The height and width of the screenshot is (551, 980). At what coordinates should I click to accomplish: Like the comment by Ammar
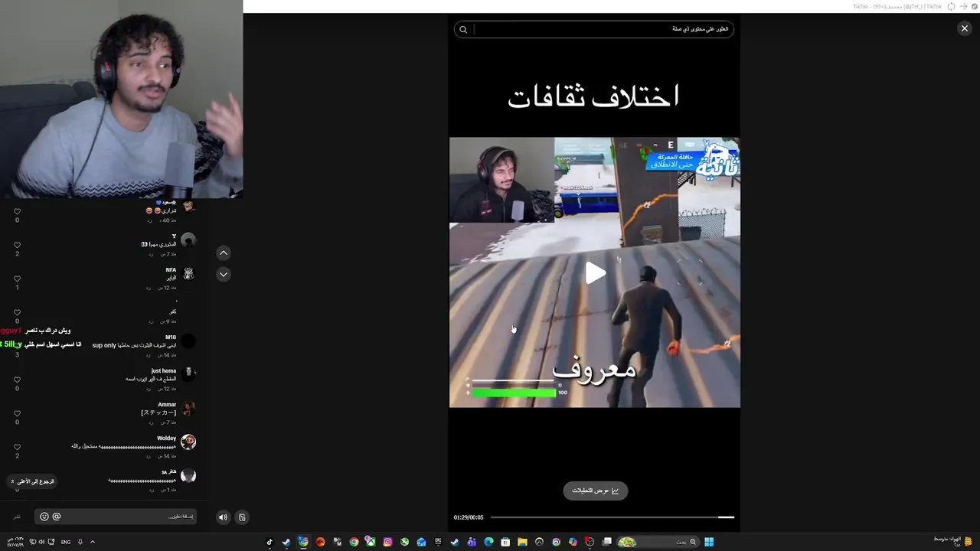[17, 413]
